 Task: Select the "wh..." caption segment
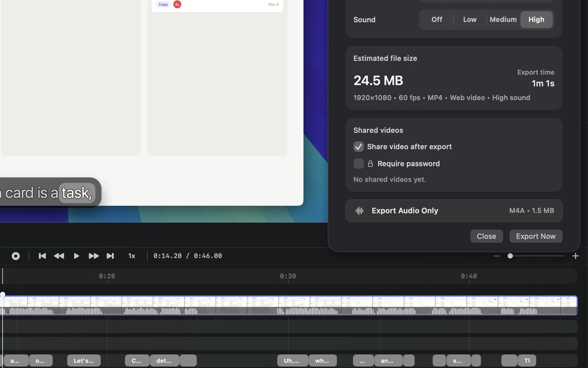323,361
